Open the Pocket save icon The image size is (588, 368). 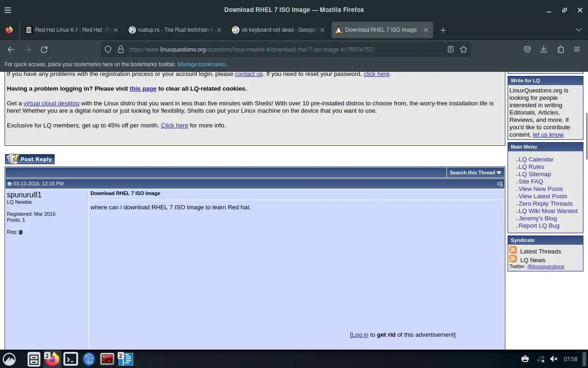tap(527, 49)
